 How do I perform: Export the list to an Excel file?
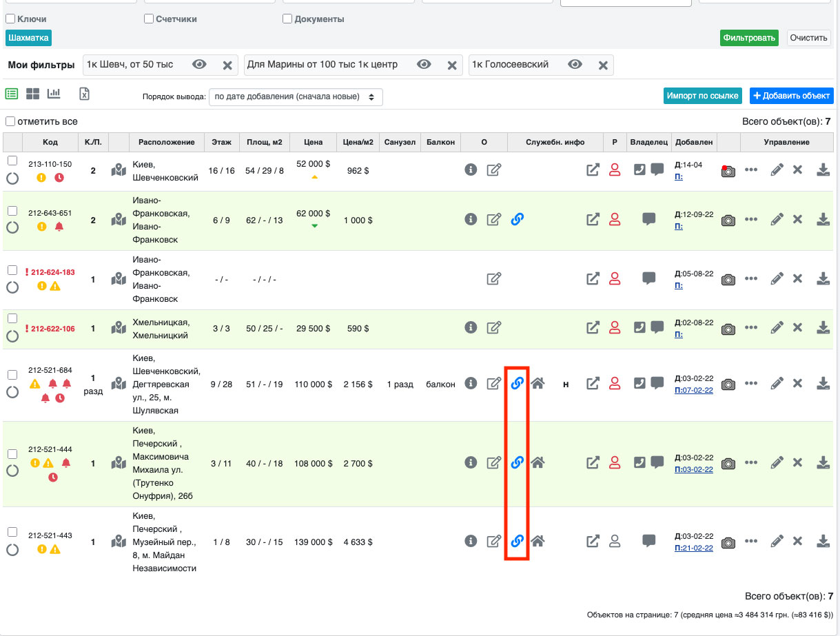pos(84,94)
